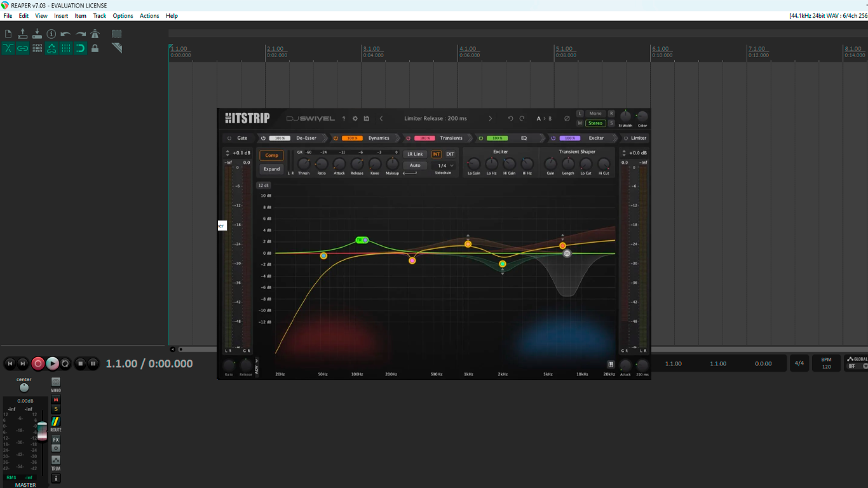This screenshot has height=488, width=868.
Task: Go to project end transport button
Action: [23, 363]
